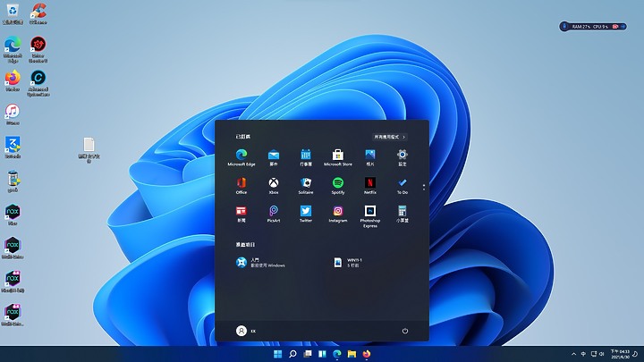Viewport: 644px width, 362px height.
Task: Launch Solitaire from pinned apps
Action: click(x=306, y=186)
